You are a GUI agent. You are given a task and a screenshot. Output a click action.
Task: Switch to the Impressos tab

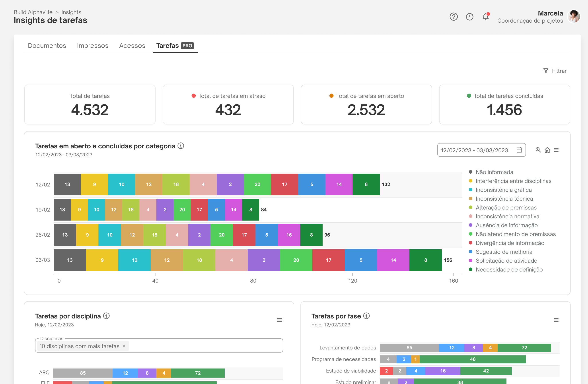[x=93, y=46]
